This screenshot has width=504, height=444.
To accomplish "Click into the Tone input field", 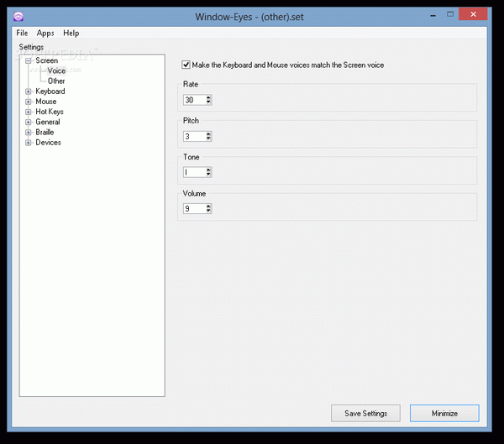I will point(195,172).
